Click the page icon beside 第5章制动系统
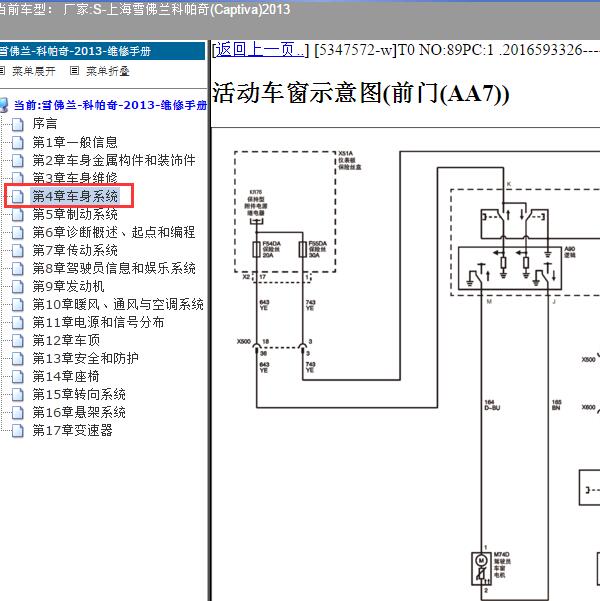Screen dimensions: 600x601 [x=17, y=214]
